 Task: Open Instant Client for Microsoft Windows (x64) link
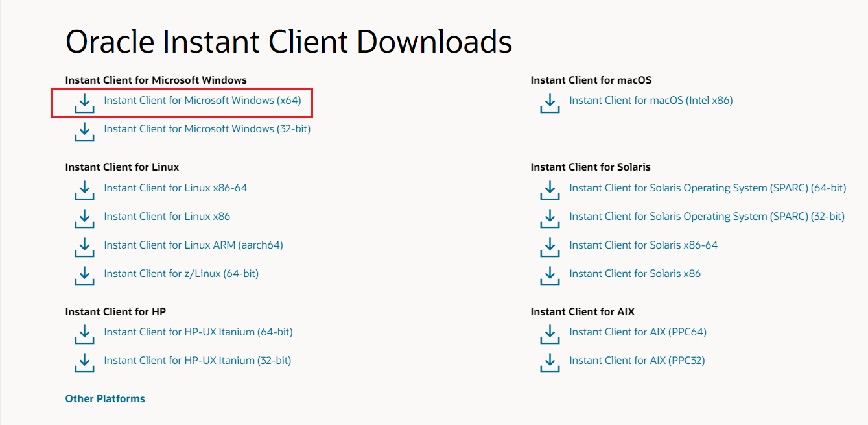[202, 101]
